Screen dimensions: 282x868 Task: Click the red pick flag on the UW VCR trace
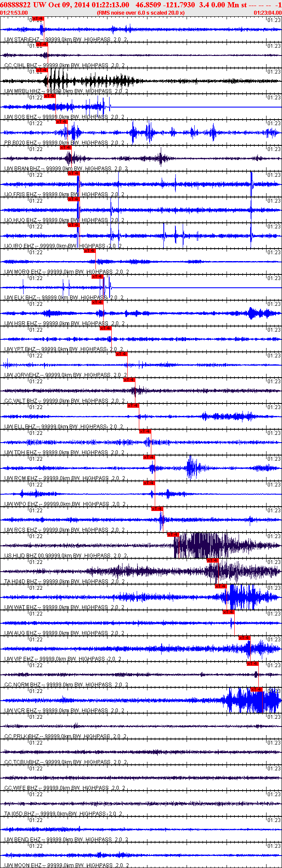coord(257,689)
